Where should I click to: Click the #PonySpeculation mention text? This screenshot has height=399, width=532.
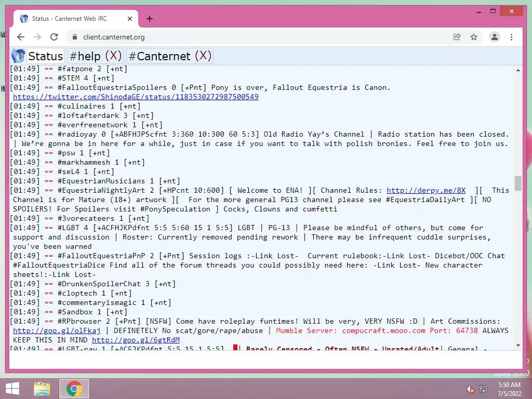click(175, 209)
